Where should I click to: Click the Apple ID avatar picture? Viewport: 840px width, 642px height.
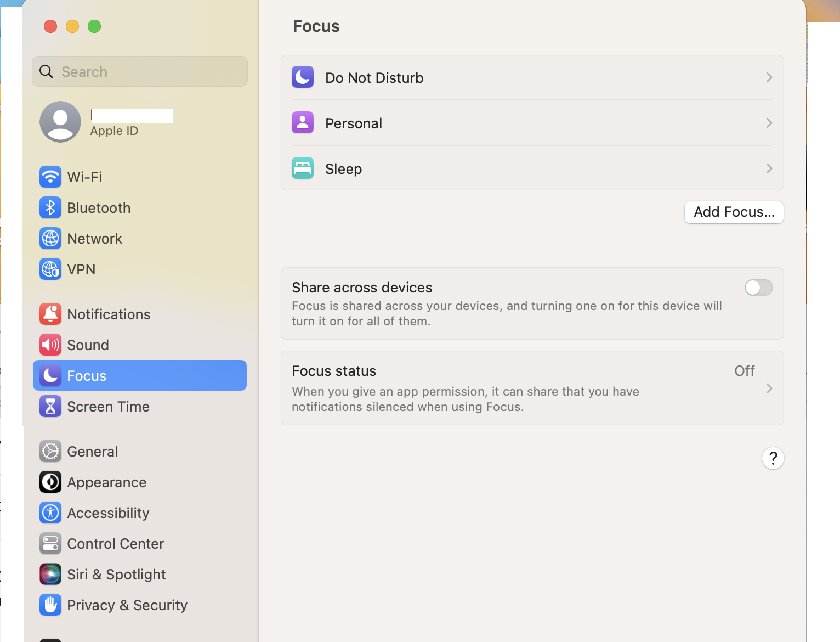(60, 122)
